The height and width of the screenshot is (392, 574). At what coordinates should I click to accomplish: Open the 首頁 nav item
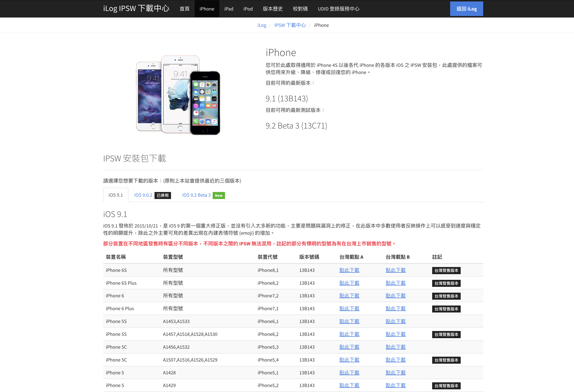[184, 9]
